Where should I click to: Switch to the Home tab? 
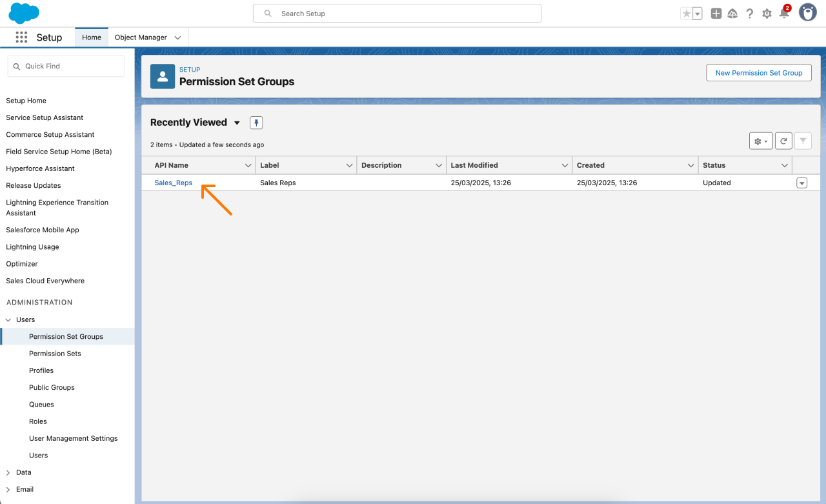point(92,37)
